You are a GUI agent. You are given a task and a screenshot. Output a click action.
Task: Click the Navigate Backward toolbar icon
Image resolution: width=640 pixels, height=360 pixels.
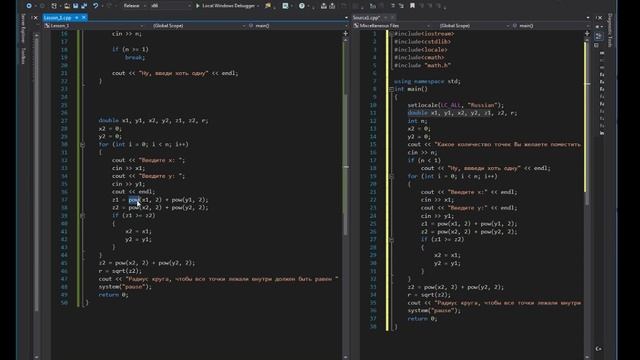coord(29,6)
